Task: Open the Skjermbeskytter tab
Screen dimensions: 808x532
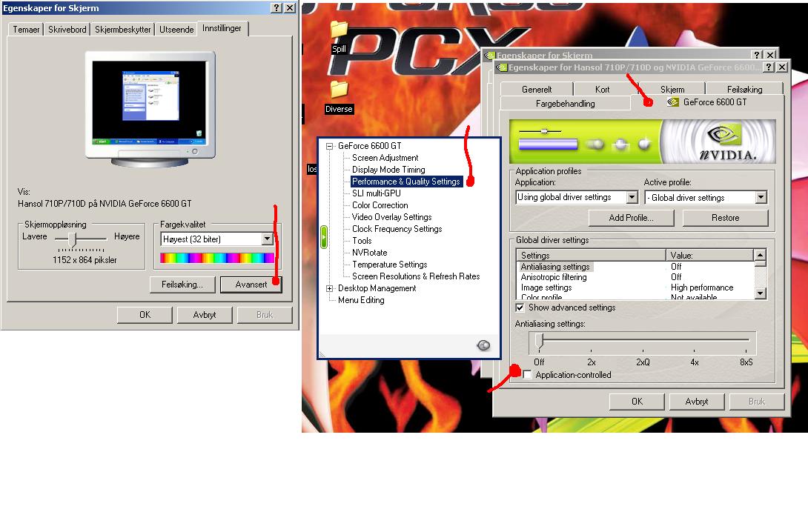Action: (x=122, y=30)
